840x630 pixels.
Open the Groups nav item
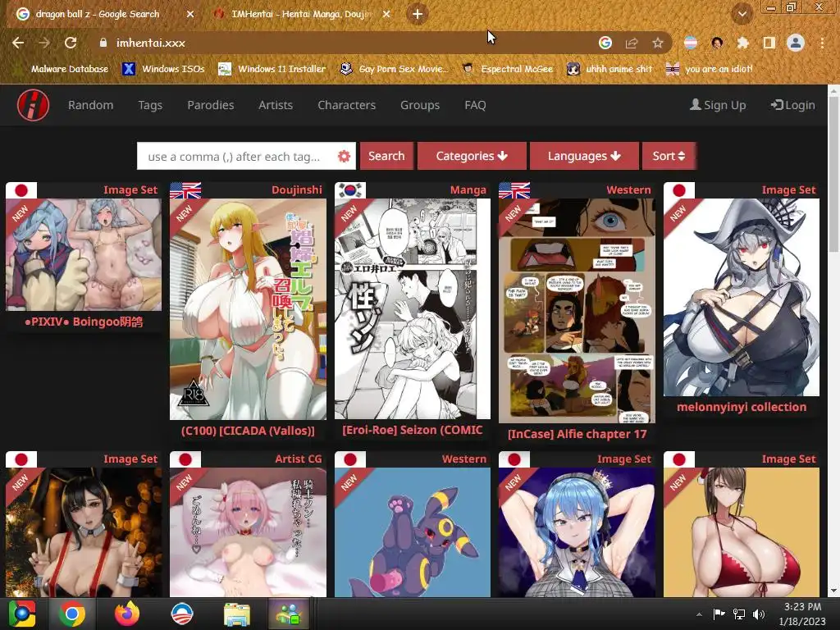click(420, 105)
